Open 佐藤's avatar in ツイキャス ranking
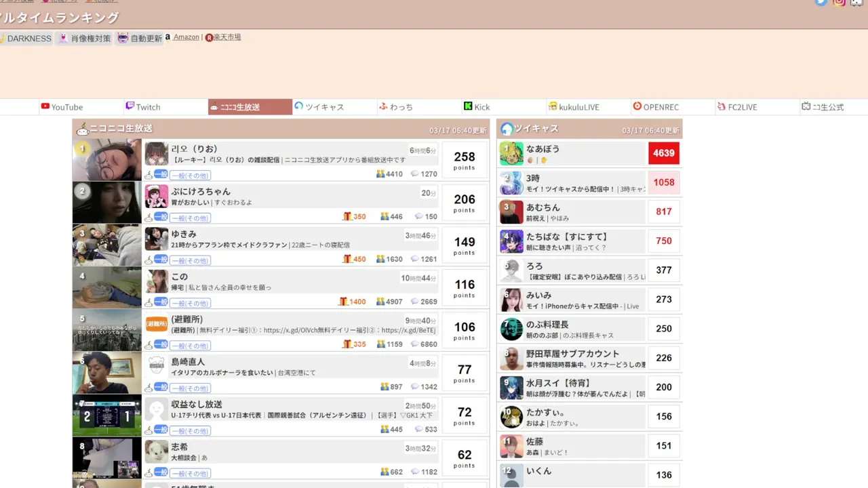 click(511, 446)
